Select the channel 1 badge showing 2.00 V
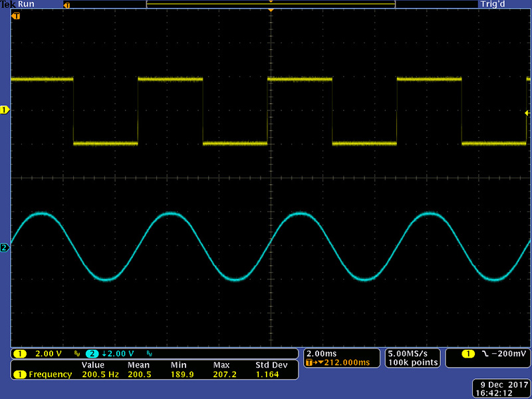532x399 pixels. (x=20, y=353)
